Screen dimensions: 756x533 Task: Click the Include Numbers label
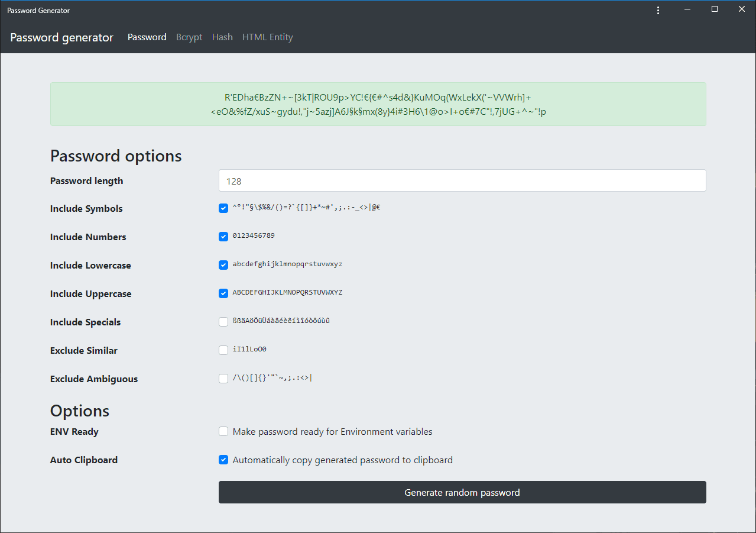click(88, 237)
